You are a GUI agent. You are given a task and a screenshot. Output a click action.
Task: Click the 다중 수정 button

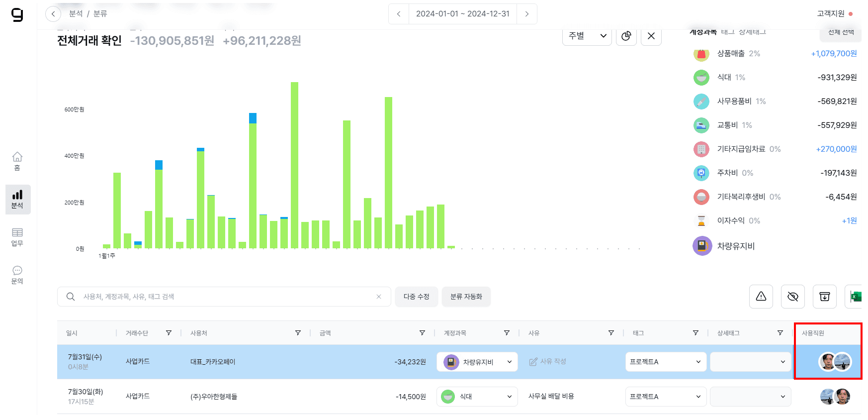tap(417, 297)
